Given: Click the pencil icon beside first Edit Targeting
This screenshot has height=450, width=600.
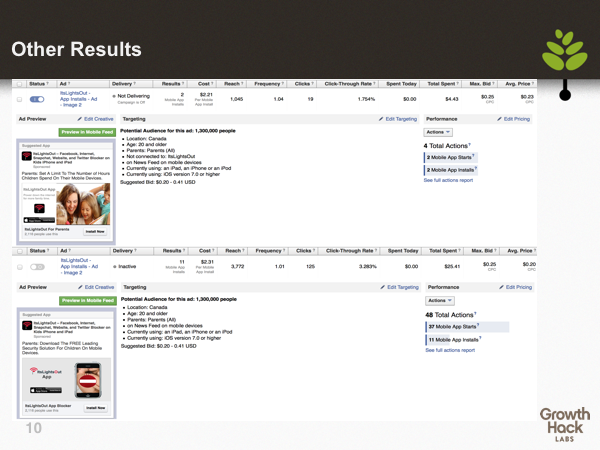Looking at the screenshot, I should click(381, 119).
